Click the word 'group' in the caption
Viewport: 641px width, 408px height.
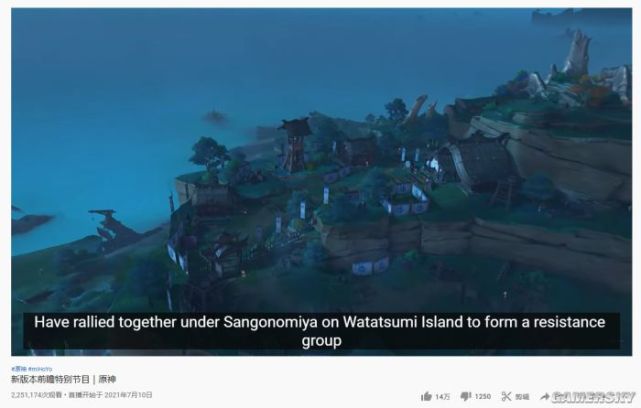321,341
